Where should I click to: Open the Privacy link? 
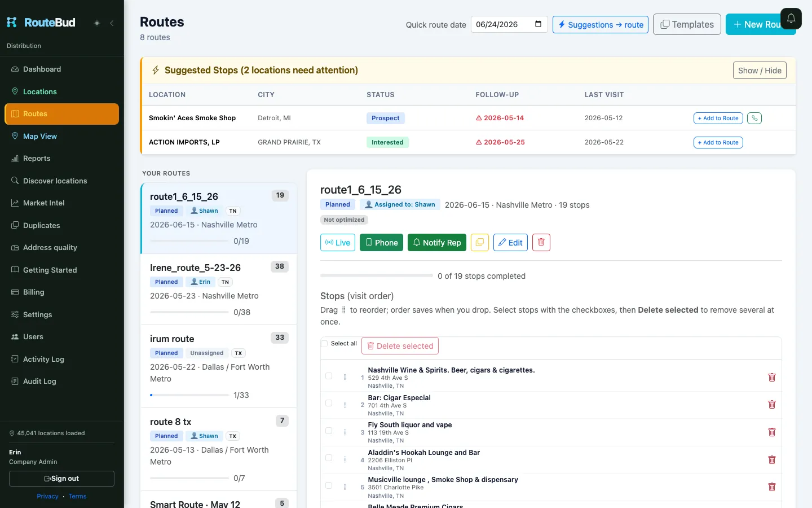[x=47, y=496]
